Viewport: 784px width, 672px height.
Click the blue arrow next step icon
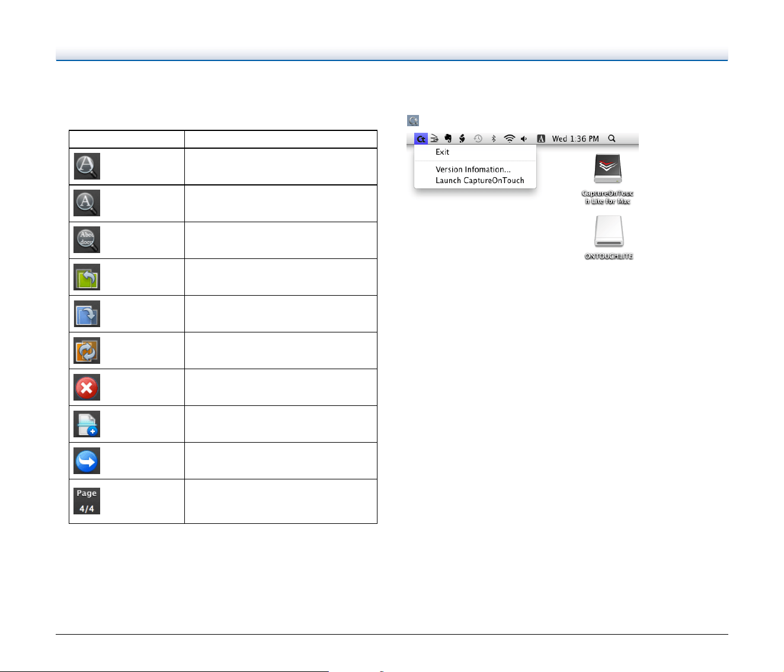pyautogui.click(x=87, y=461)
